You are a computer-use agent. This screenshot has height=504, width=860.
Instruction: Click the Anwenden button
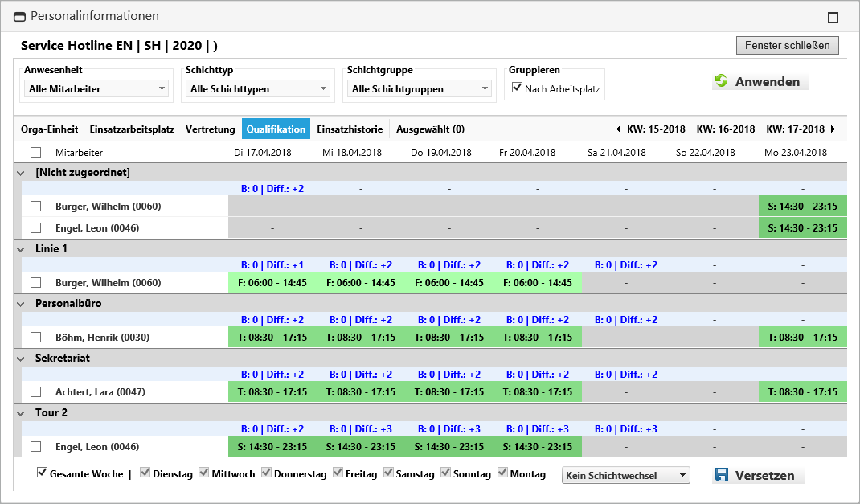(760, 82)
